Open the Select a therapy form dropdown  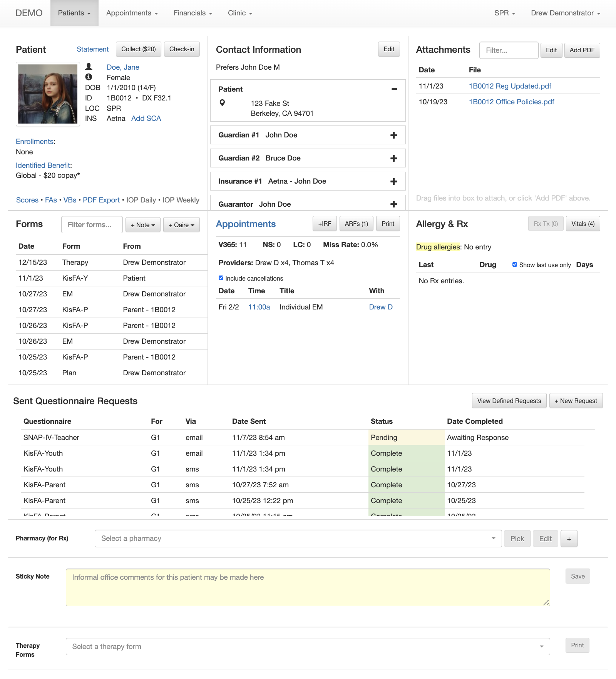click(x=308, y=647)
